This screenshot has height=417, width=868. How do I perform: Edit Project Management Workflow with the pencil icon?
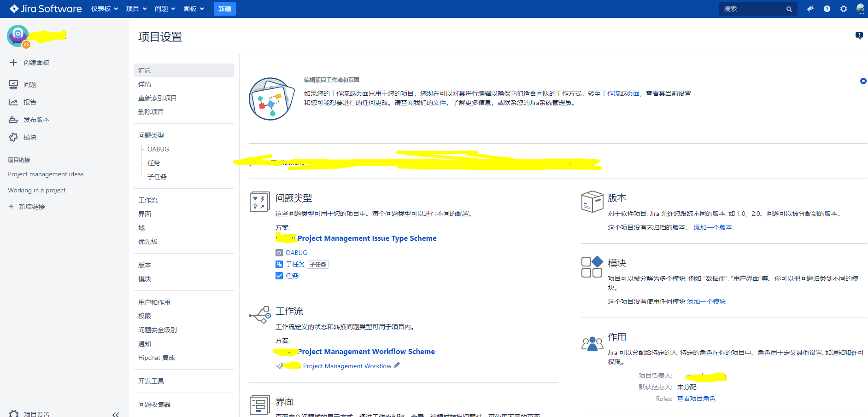pos(397,365)
